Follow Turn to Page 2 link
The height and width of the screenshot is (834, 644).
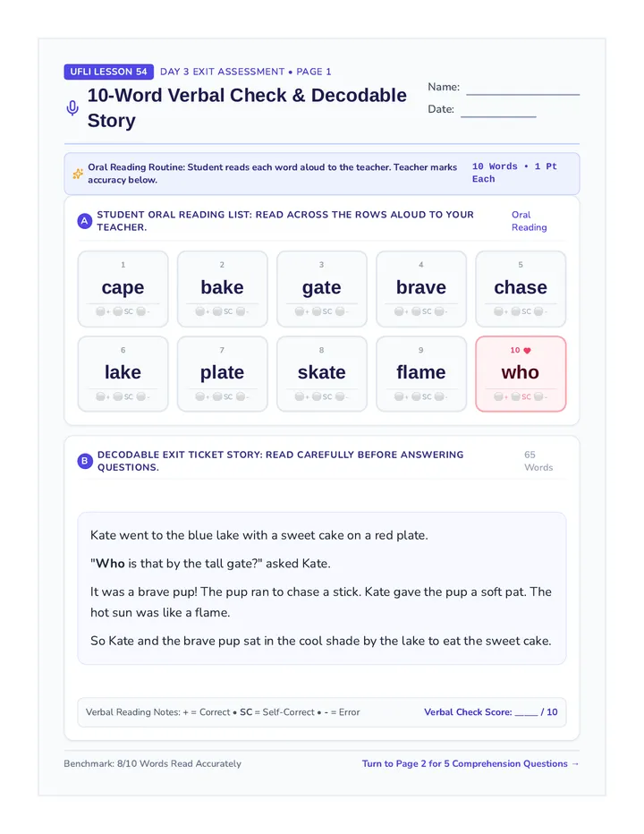point(470,764)
